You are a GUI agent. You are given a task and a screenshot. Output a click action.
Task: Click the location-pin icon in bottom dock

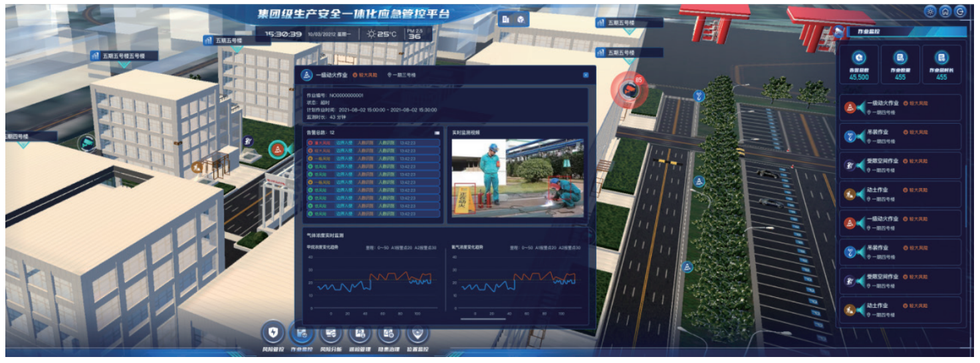[418, 332]
